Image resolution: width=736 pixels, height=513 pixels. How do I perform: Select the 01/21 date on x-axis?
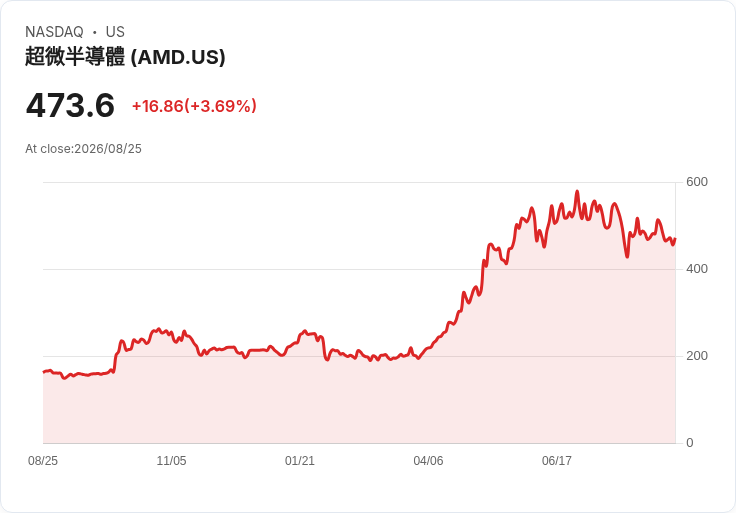299,461
